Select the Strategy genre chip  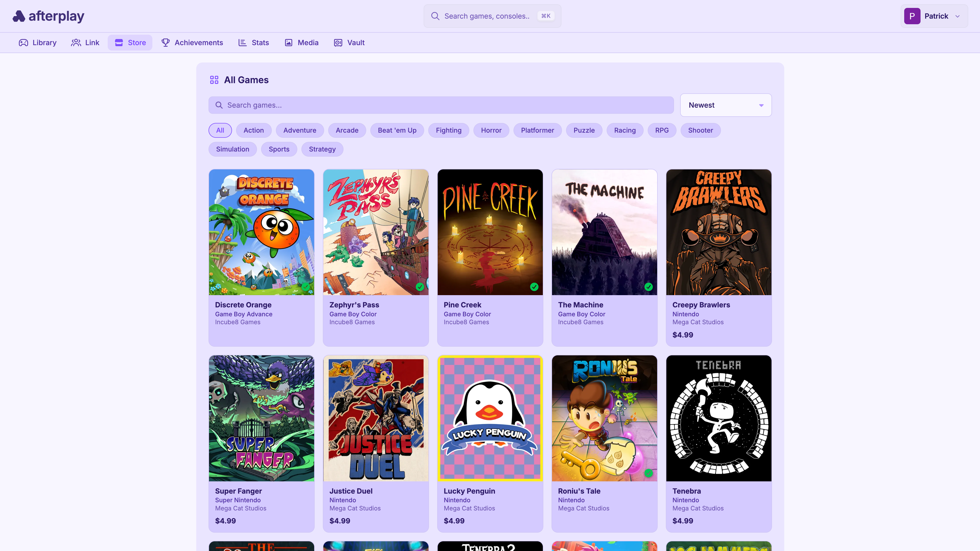pyautogui.click(x=322, y=149)
